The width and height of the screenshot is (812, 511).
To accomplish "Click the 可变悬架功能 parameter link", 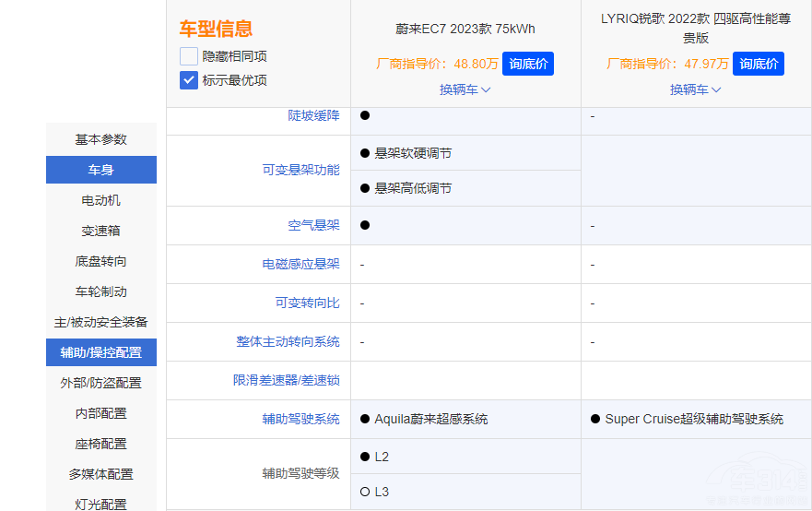I will [300, 170].
